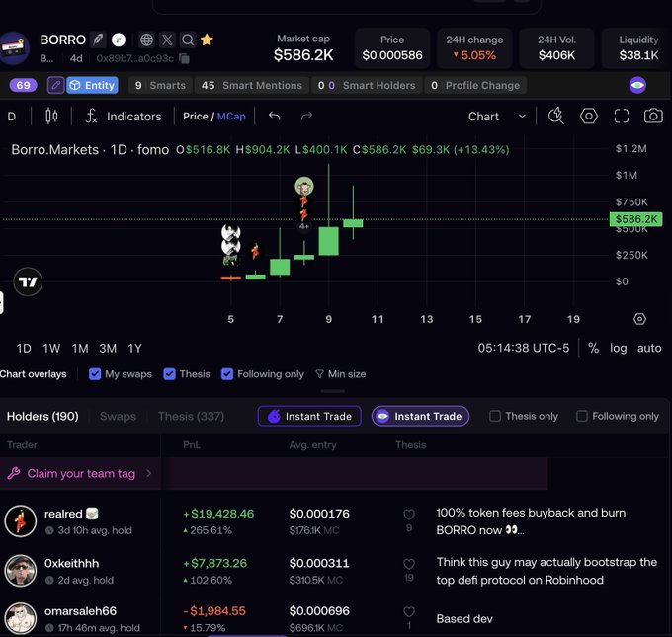Open the timezone 05:14:38 UTC-5 selector
This screenshot has width=672, height=637.
pyautogui.click(x=524, y=348)
